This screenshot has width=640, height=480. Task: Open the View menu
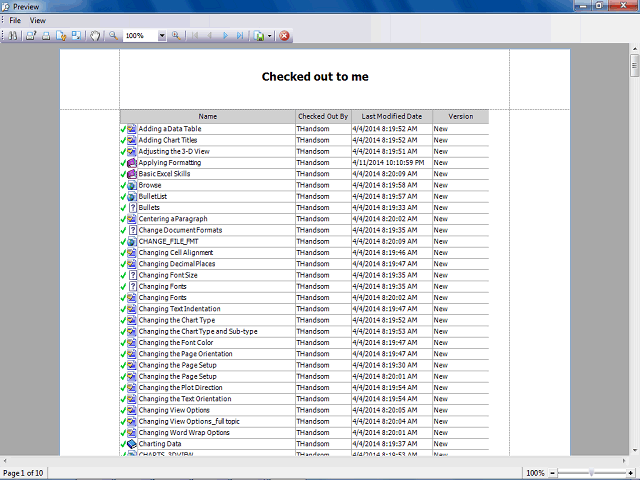(38, 20)
